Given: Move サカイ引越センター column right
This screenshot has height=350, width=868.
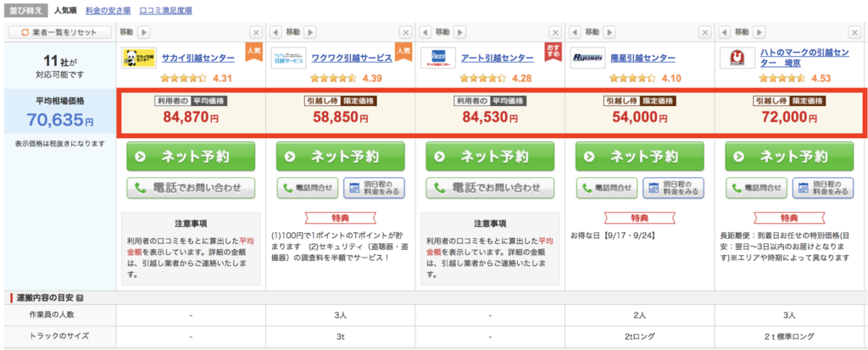Looking at the screenshot, I should 142,33.
